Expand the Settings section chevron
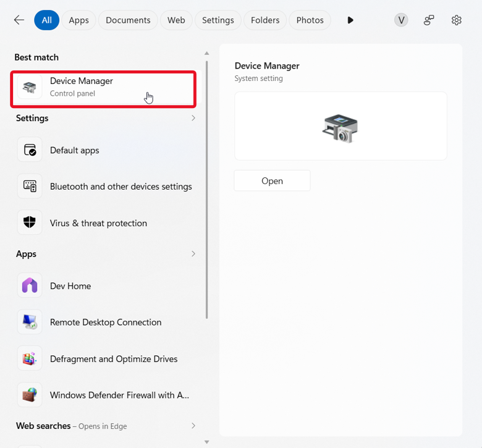This screenshot has height=448, width=482. point(193,118)
